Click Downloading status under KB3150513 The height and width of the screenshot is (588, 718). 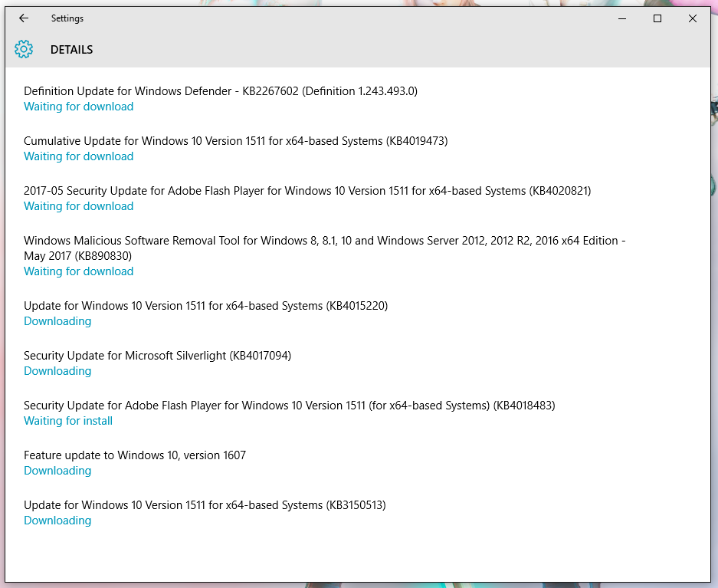57,521
